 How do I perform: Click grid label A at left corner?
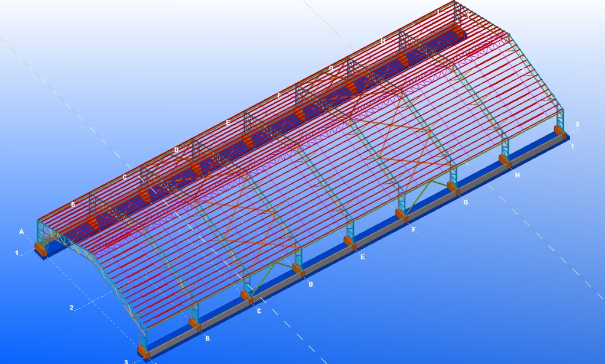click(21, 232)
